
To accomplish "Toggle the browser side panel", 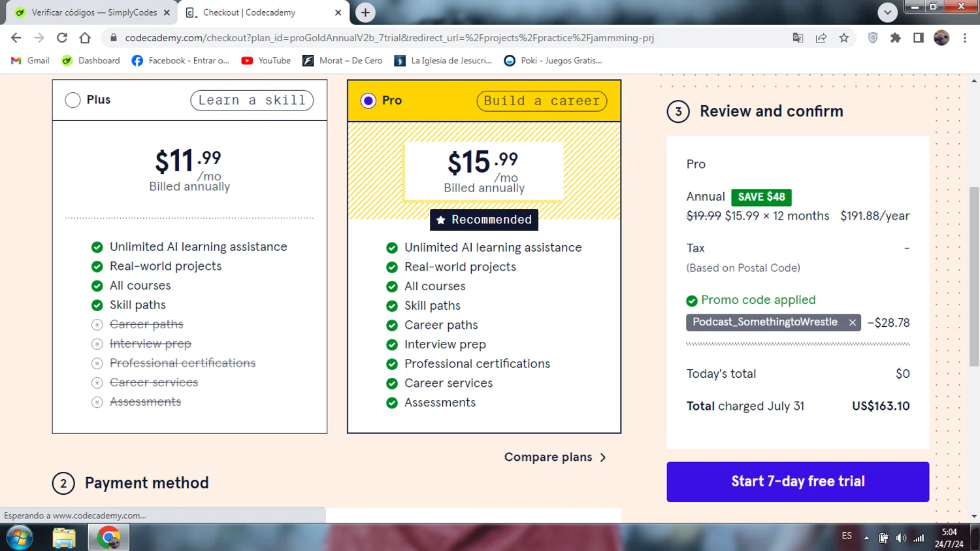I will point(919,38).
